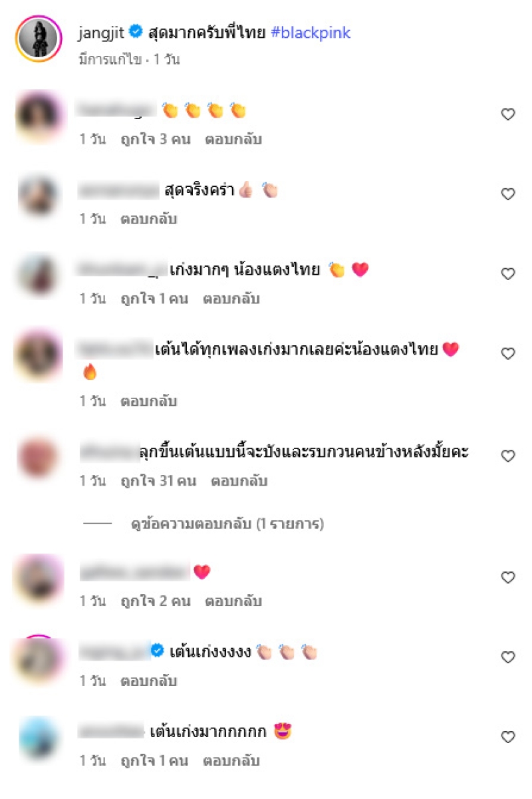Heart the 'เต้นเก่งมากกกกก' comment
532x799 pixels.
click(508, 737)
